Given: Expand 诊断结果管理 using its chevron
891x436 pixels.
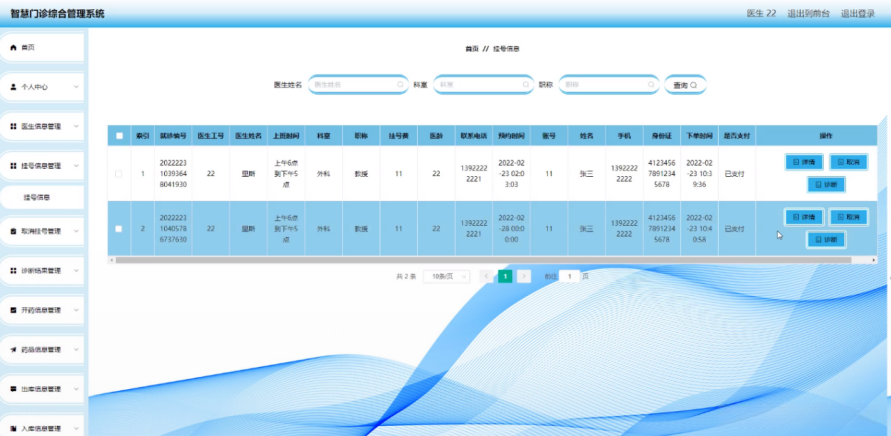Looking at the screenshot, I should [76, 271].
